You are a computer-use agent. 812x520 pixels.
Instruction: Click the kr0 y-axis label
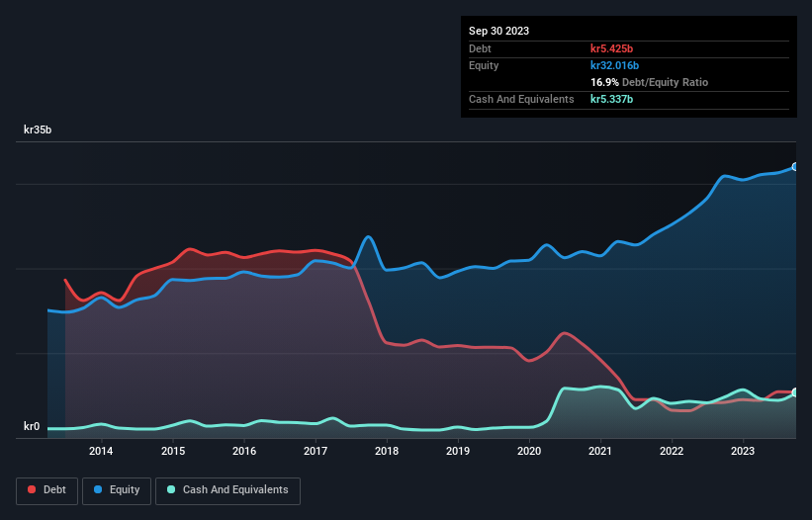point(32,426)
